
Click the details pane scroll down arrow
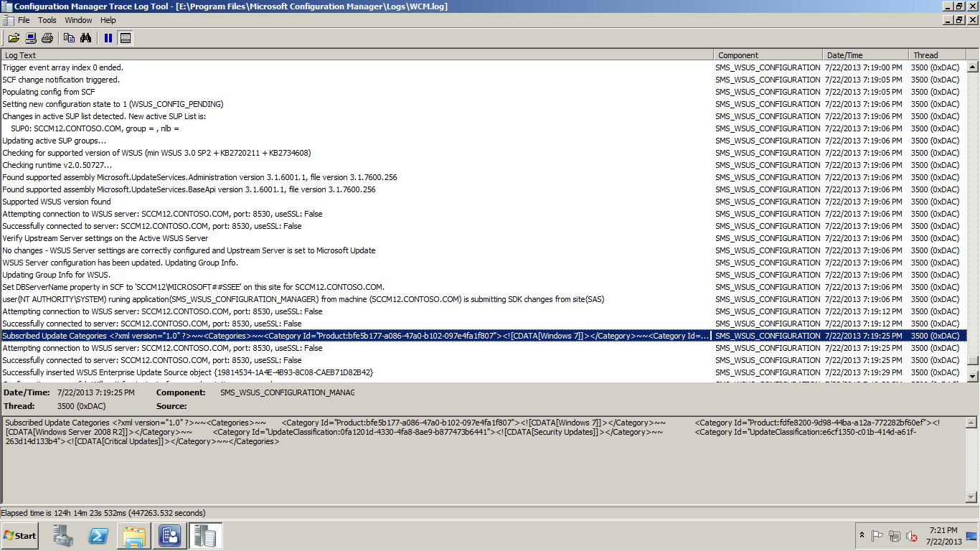pyautogui.click(x=973, y=496)
